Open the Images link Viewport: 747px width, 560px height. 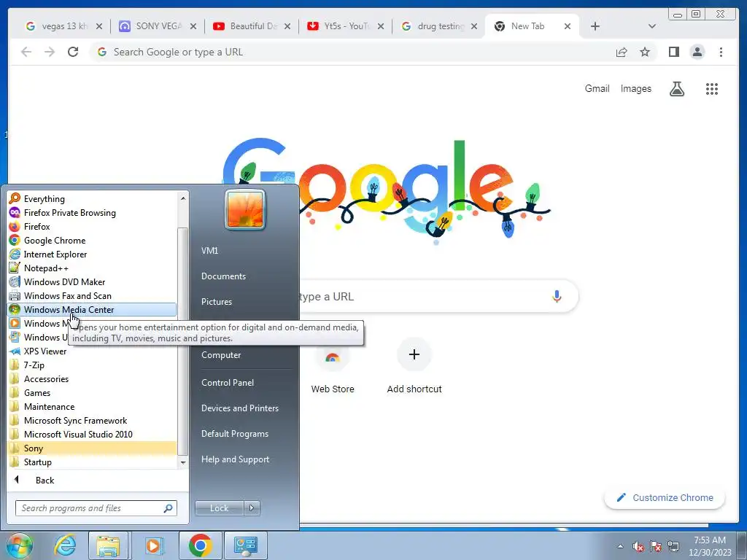(635, 88)
